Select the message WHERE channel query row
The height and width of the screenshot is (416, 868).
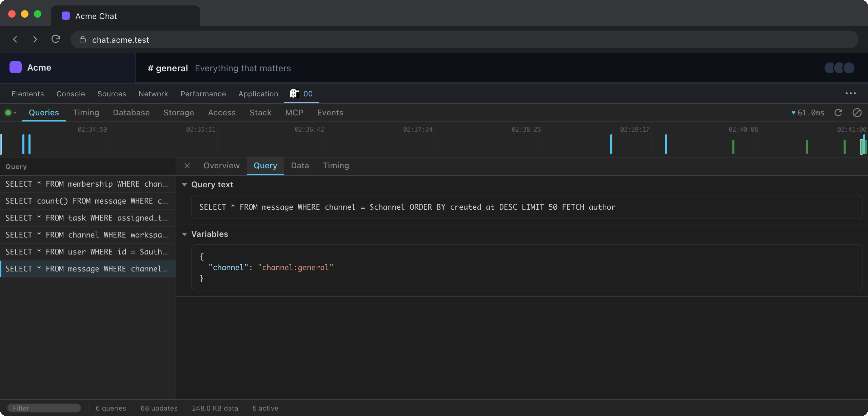tap(88, 269)
